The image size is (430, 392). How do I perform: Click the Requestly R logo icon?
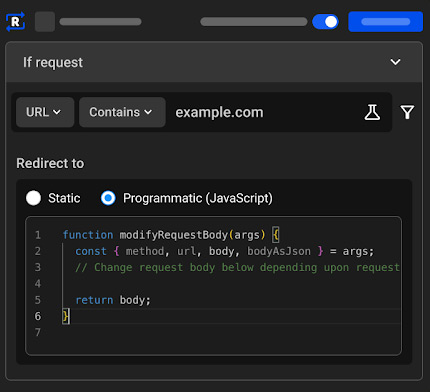click(x=15, y=22)
